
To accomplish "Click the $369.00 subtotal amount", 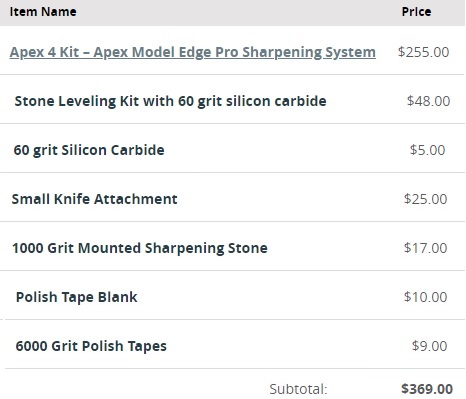I will [427, 389].
